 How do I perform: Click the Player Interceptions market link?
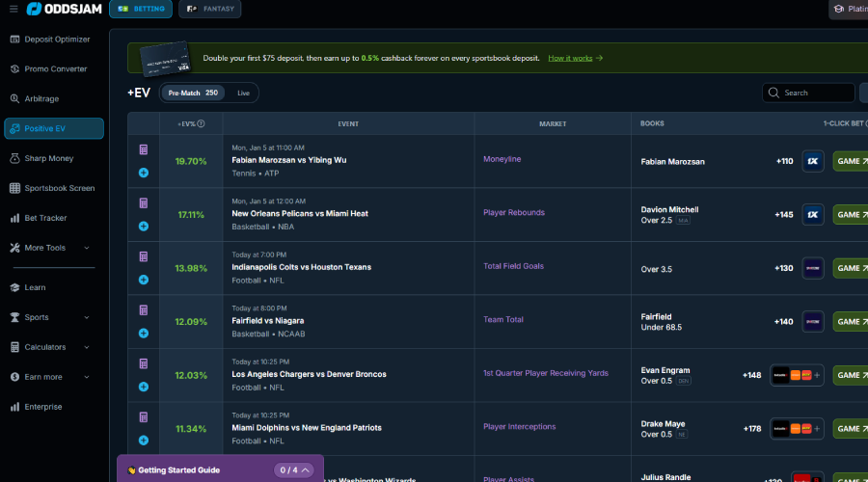coord(519,427)
